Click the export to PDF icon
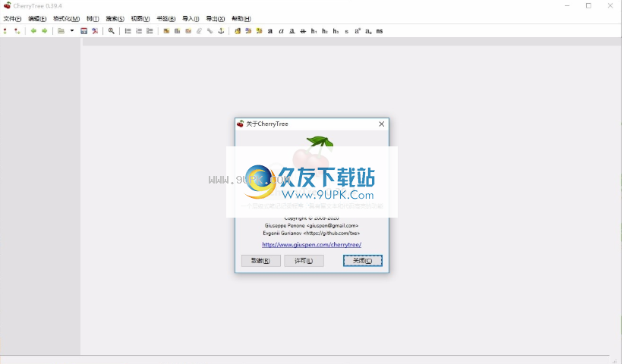 click(95, 31)
